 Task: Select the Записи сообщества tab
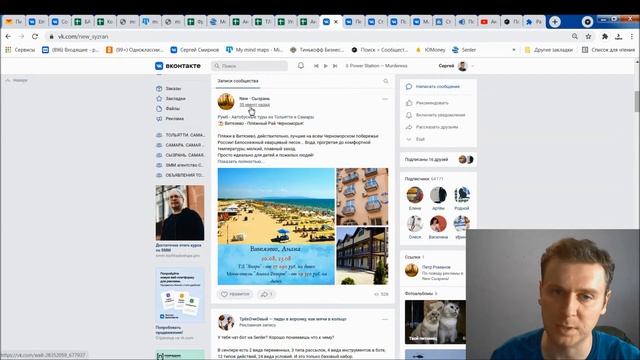[238, 81]
